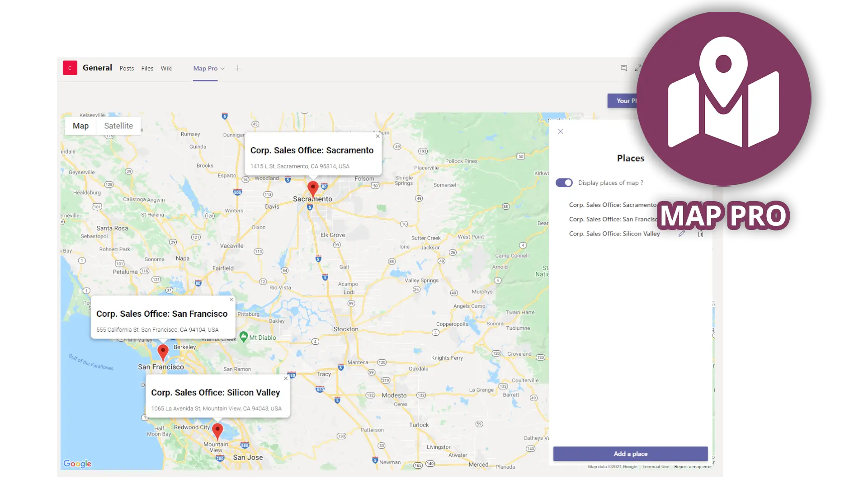Open the Terms of Use link
Viewport: 868px width, 488px height.
click(x=656, y=467)
